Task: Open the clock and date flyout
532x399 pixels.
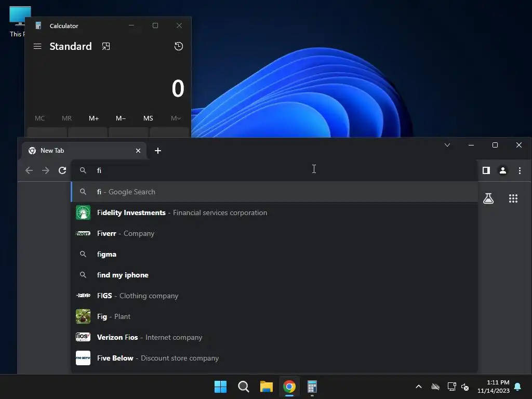Action: click(x=494, y=387)
